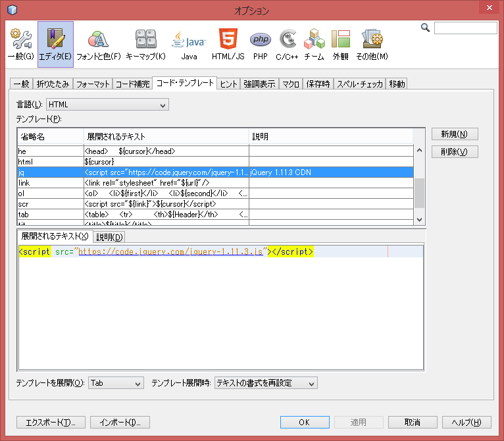Open the キーマップ(K) keymap category

(x=145, y=45)
